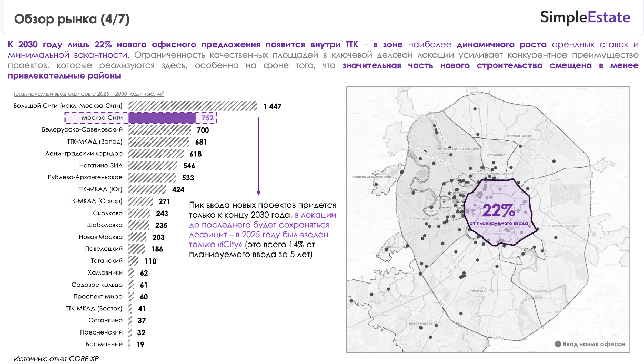Click the gray legend dot for new offices
The image size is (644, 364).
(558, 345)
